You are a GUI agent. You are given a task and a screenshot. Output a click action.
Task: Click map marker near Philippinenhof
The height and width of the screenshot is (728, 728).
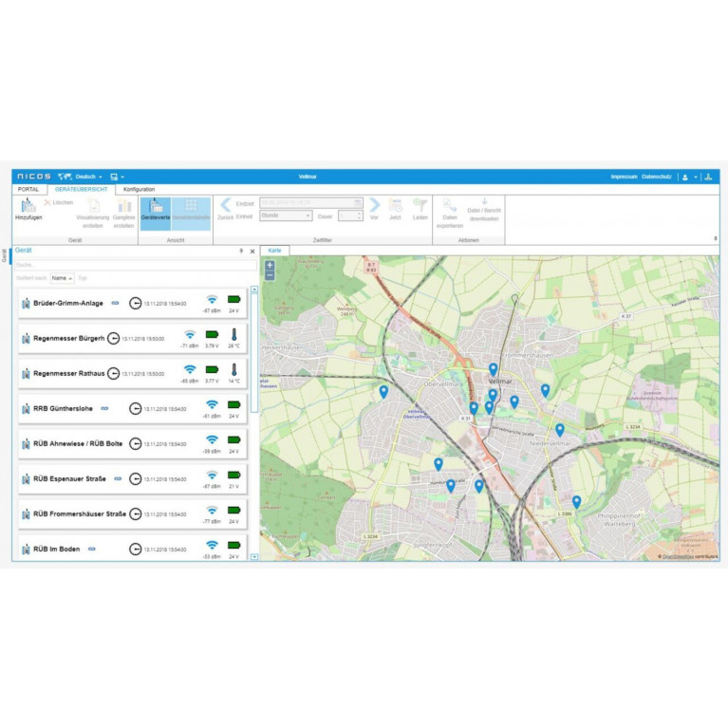pos(576,502)
